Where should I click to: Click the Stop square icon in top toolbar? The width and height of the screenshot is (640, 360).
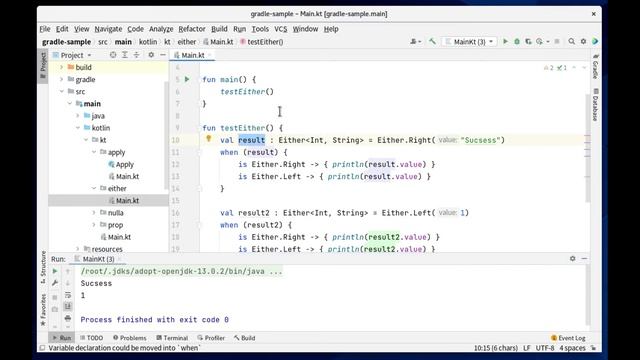557,42
